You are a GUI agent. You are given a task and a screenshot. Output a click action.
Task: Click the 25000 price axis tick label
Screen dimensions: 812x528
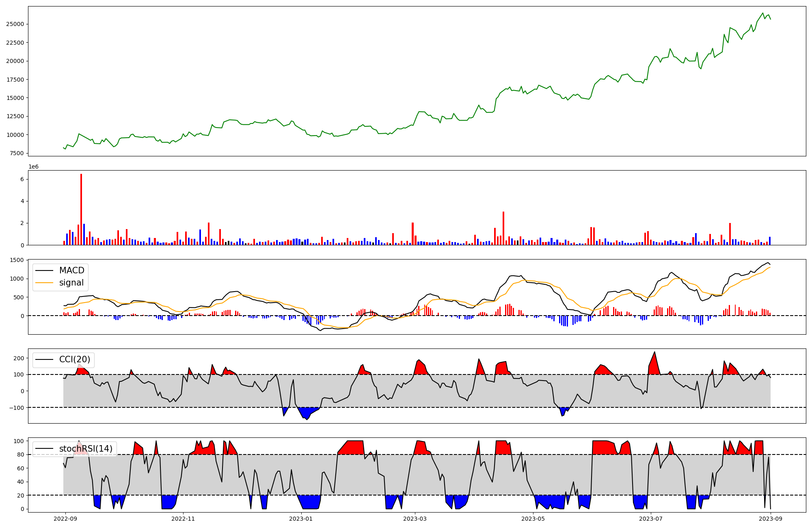(x=15, y=24)
